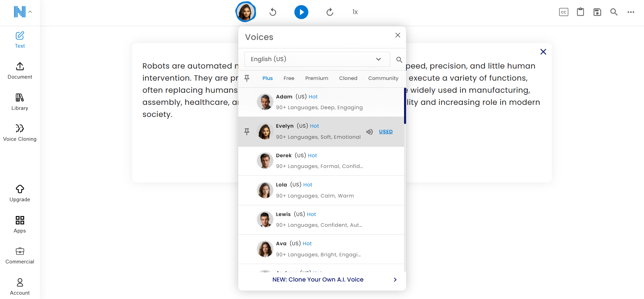Click the save icon in top toolbar
The image size is (644, 299).
597,12
